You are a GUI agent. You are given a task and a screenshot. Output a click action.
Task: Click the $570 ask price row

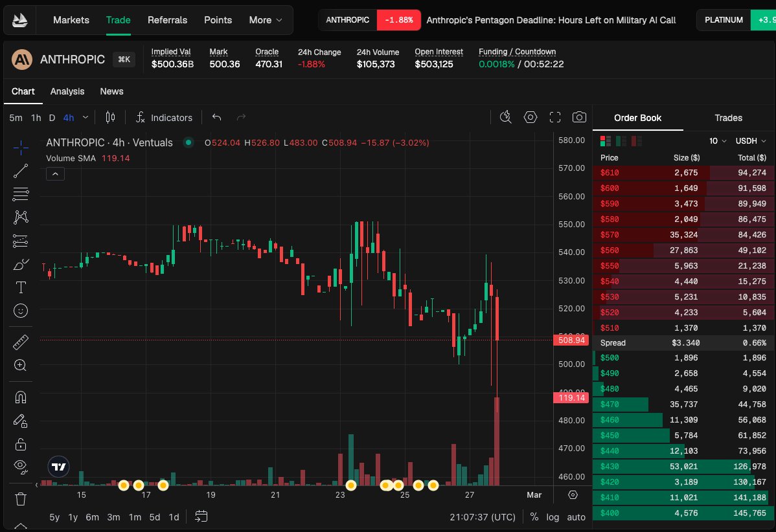point(683,235)
